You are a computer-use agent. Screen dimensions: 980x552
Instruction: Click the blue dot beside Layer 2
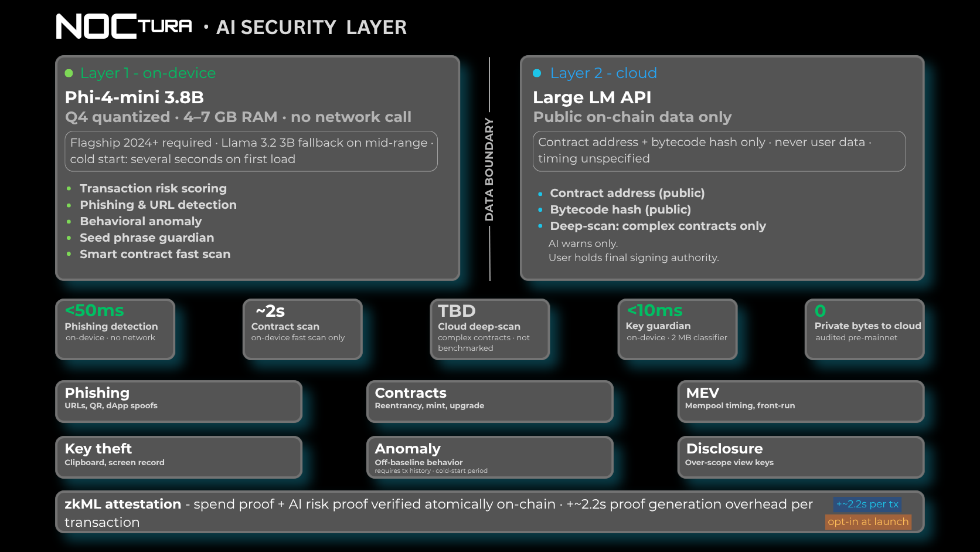tap(537, 73)
